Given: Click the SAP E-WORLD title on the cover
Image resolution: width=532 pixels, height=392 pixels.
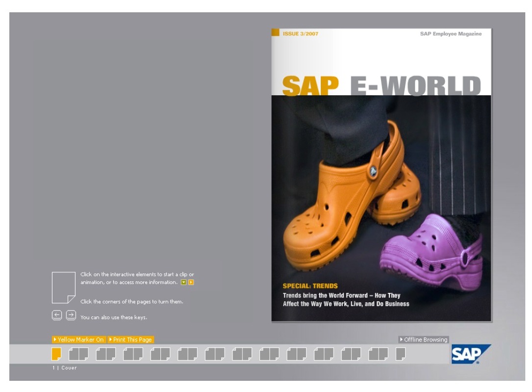Looking at the screenshot, I should pyautogui.click(x=381, y=86).
